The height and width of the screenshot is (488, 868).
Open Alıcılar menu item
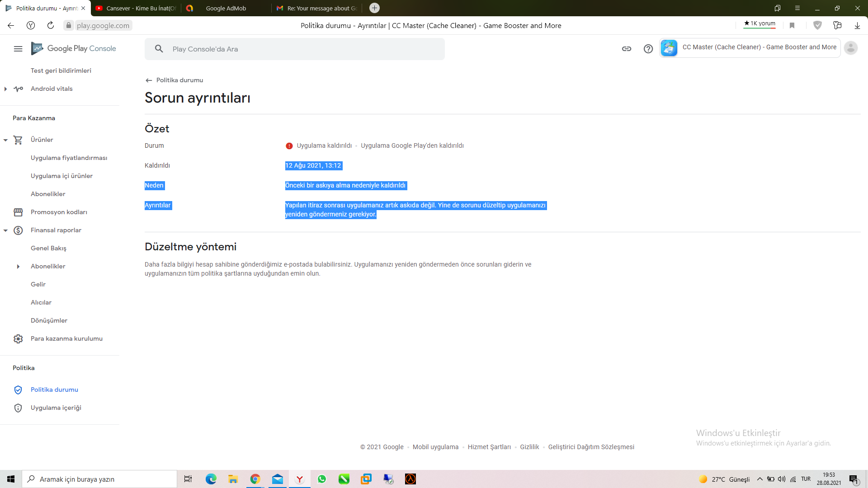(x=41, y=303)
